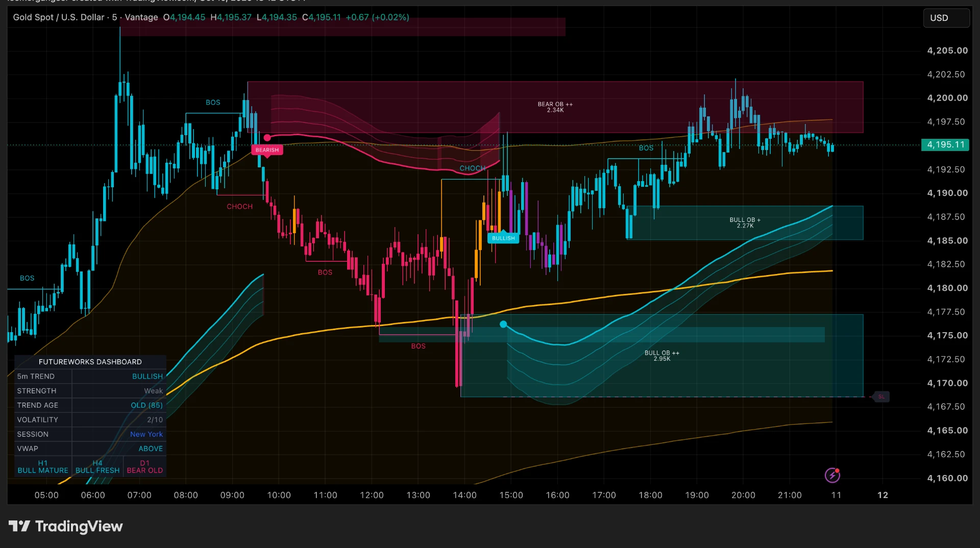Open the USD currency selector

click(946, 18)
